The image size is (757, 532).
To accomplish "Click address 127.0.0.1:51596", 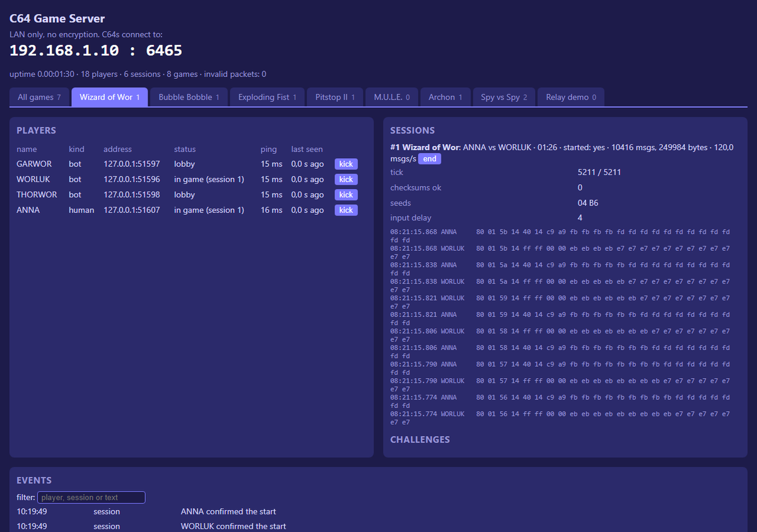I will 132,179.
